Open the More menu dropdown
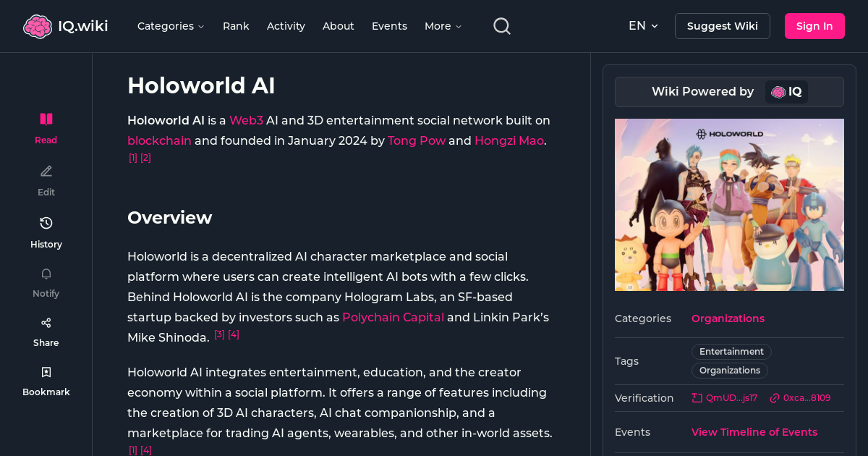This screenshot has height=456, width=868. point(442,25)
